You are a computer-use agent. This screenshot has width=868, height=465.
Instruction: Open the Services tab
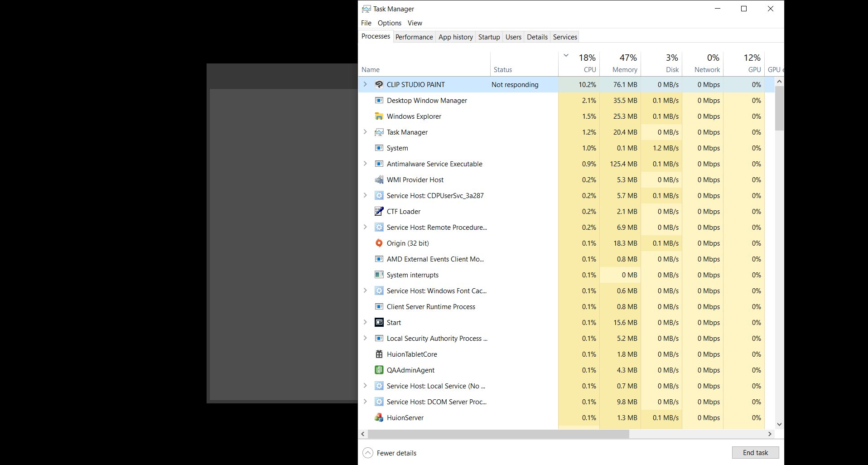point(565,37)
